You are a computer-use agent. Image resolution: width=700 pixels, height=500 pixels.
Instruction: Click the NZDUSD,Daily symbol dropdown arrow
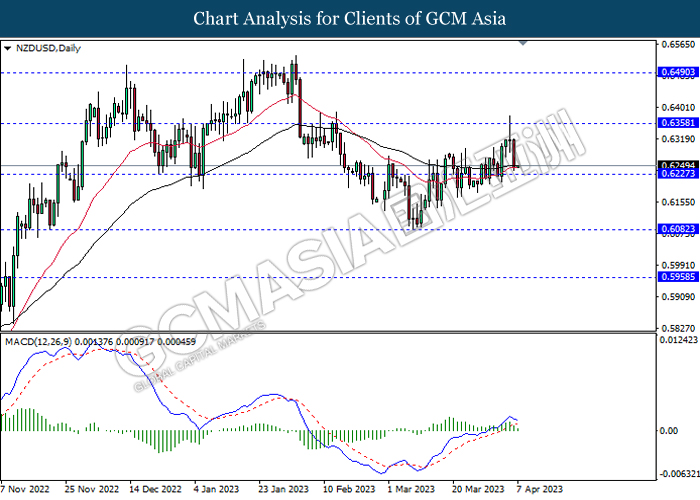click(7, 49)
